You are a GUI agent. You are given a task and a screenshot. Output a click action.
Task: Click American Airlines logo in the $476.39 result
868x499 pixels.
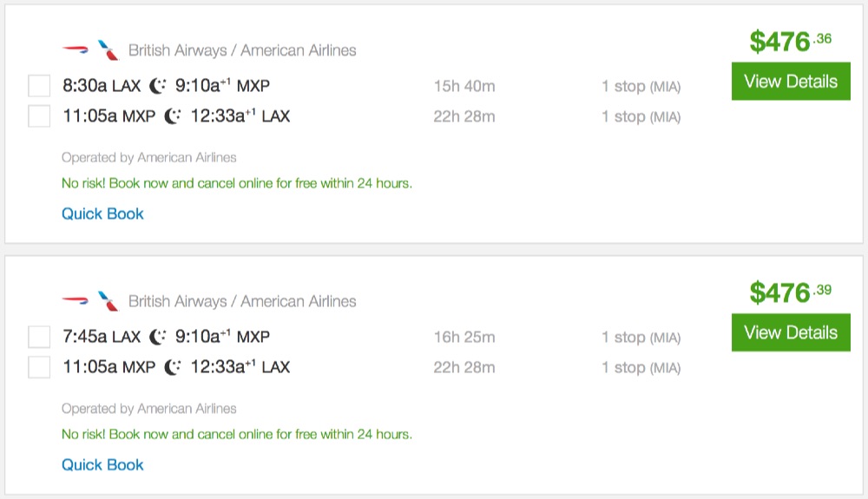(x=108, y=301)
